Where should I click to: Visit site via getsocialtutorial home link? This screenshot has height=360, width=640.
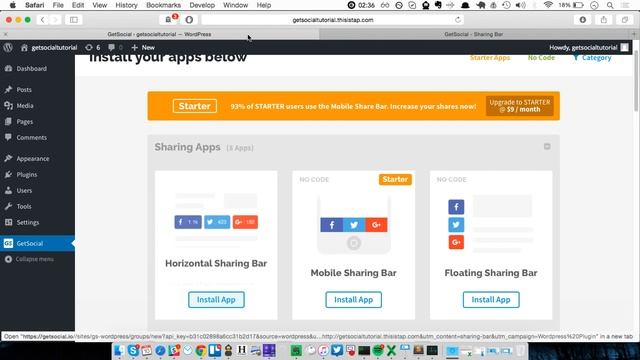click(49, 47)
